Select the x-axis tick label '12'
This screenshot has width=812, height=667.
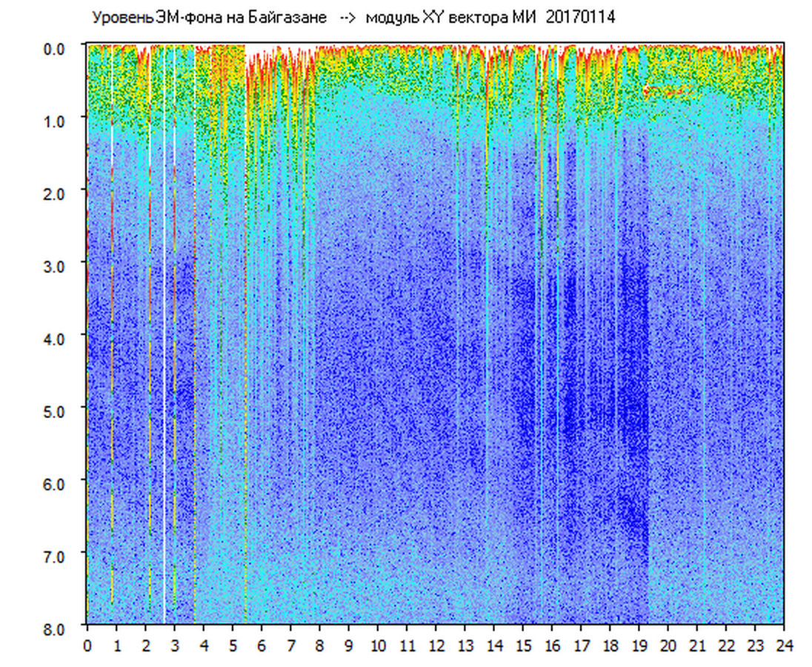[436, 645]
